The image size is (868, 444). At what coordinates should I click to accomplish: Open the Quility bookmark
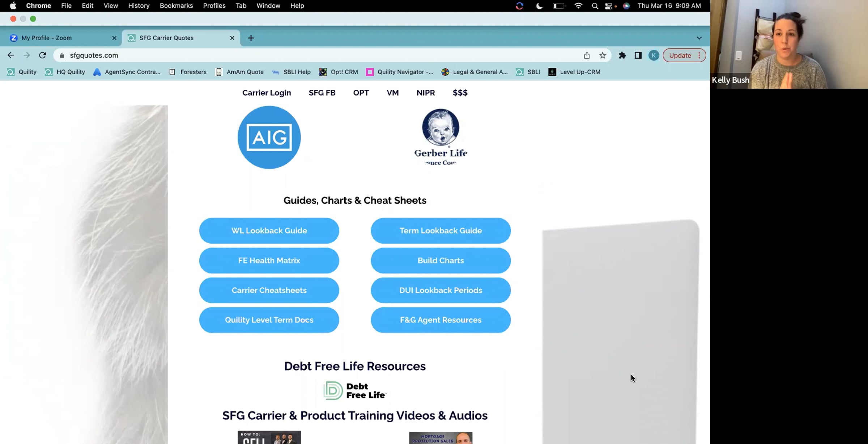coord(22,72)
